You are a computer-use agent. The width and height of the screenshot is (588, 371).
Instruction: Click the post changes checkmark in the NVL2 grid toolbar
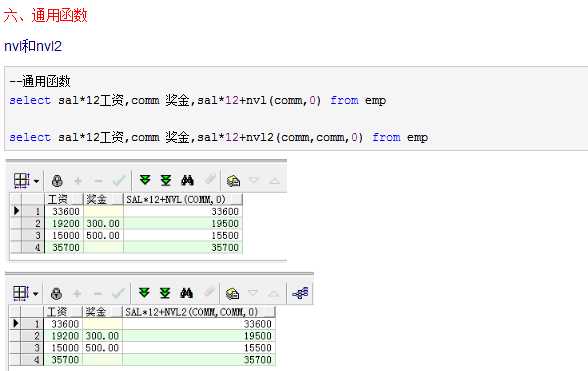[118, 293]
